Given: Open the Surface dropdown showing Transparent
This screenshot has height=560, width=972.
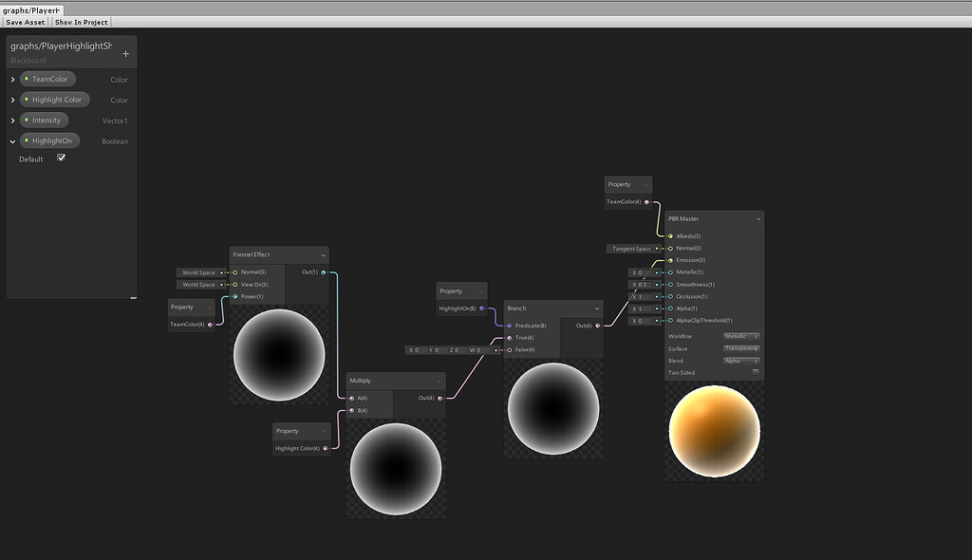Looking at the screenshot, I should click(x=740, y=348).
